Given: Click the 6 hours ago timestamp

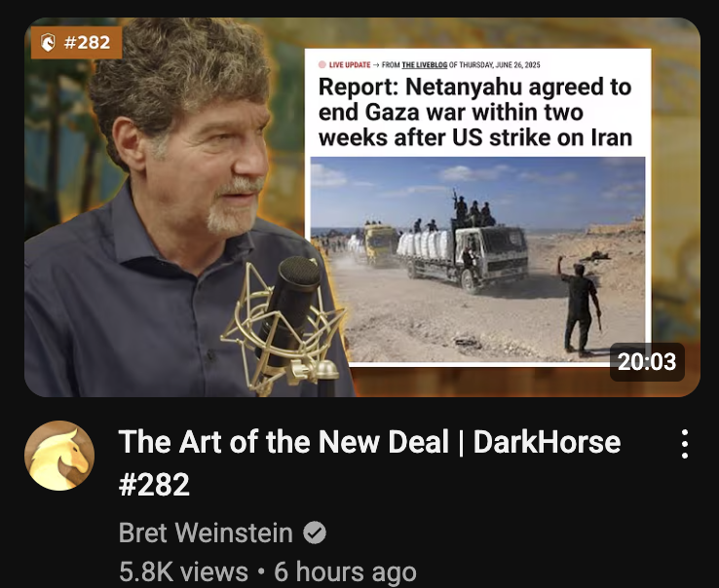Looking at the screenshot, I should [x=345, y=571].
